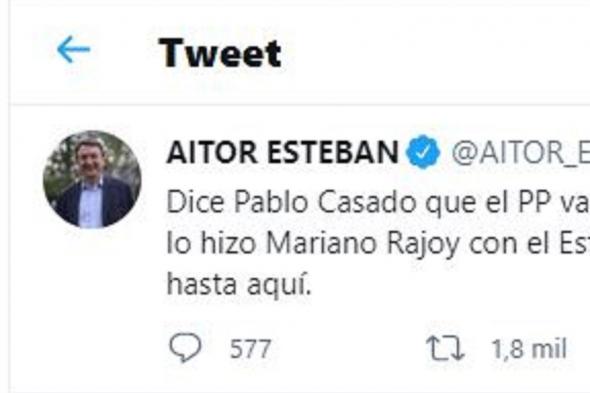Click the retweet arrows icon
590x393 pixels.
(x=445, y=349)
